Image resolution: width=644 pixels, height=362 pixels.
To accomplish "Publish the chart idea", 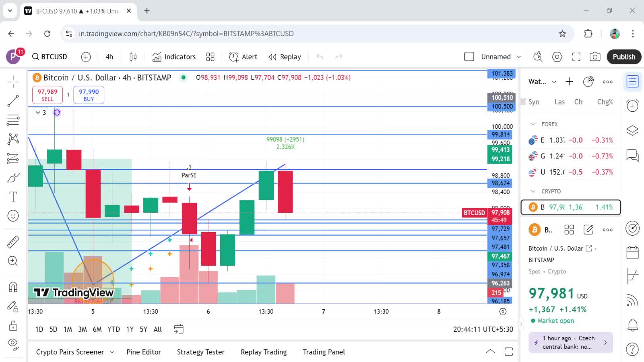I will pos(624,57).
